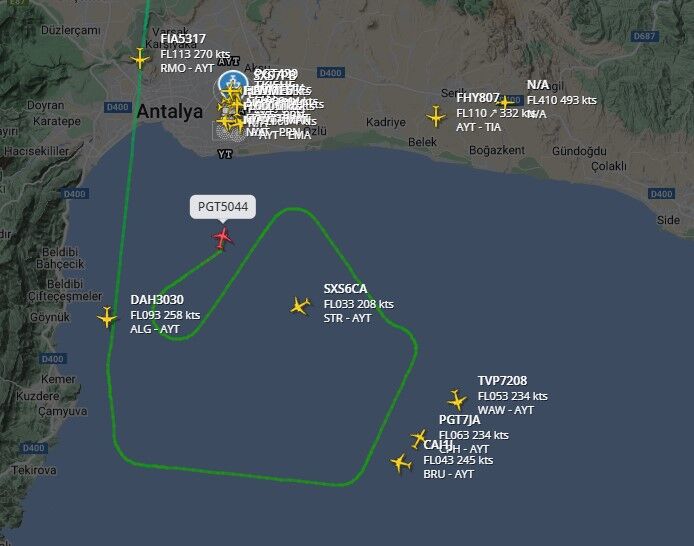The height and width of the screenshot is (546, 694).
Task: Select the DAH3030 plane icon
Action: pos(107,317)
